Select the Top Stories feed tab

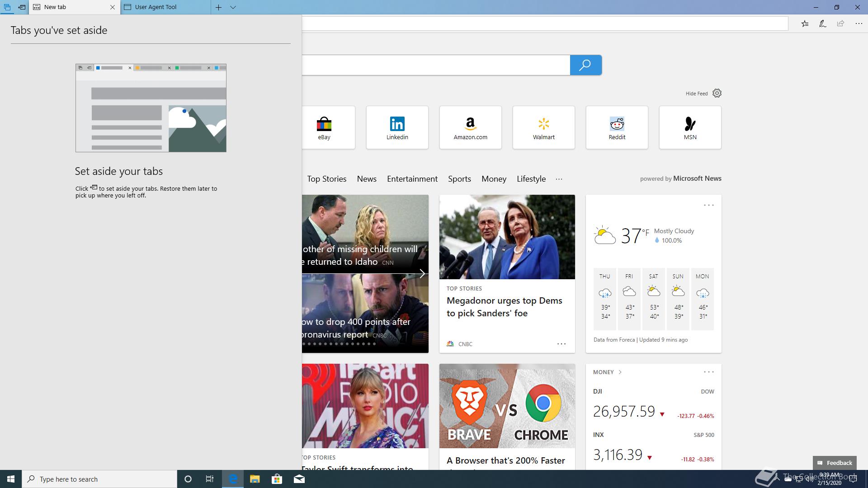click(326, 179)
